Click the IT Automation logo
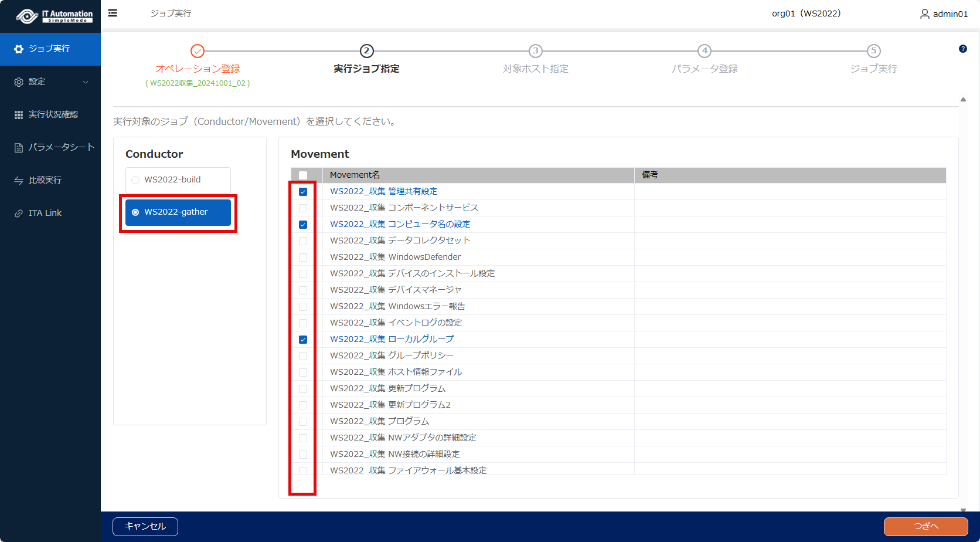Viewport: 980px width, 542px height. [x=54, y=16]
